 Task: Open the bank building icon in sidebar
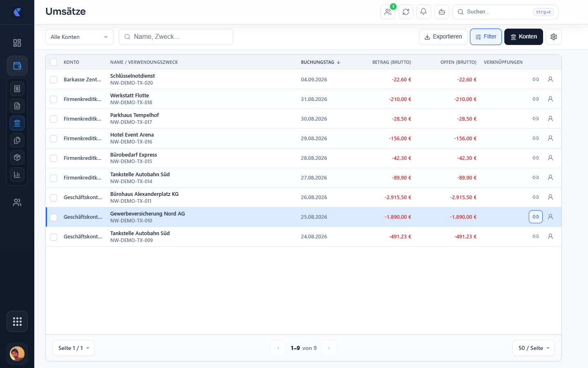17,123
